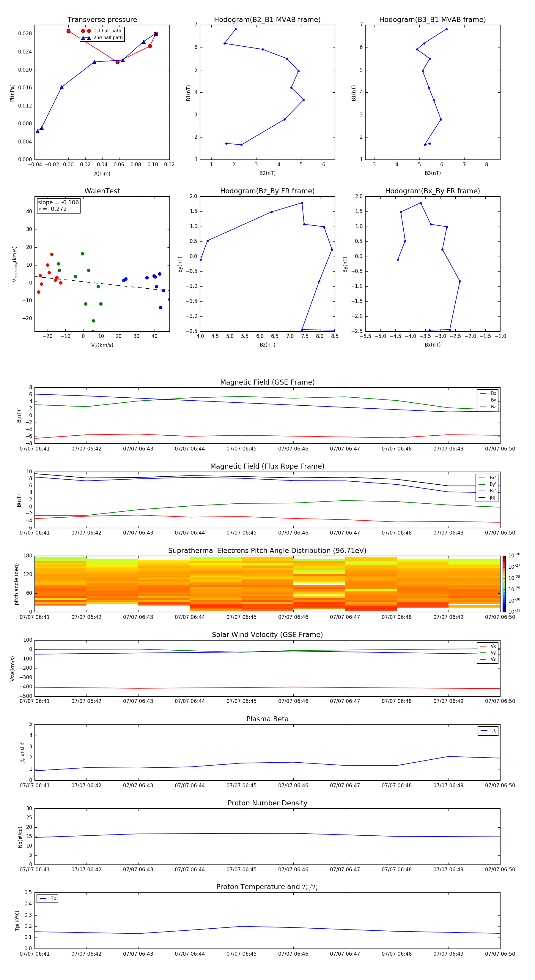Click the By legend entry in GSE magnetic field plot

[x=488, y=400]
